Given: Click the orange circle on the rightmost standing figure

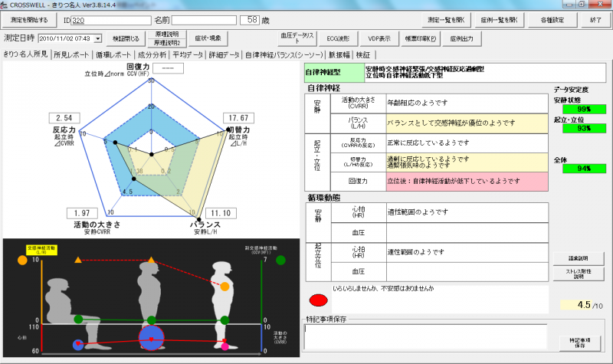Looking at the screenshot, I should point(225,287).
